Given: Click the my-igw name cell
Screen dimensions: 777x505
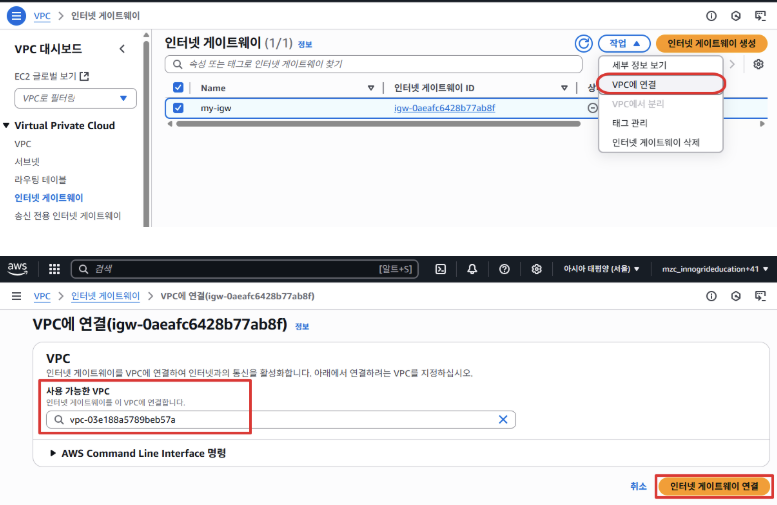Looking at the screenshot, I should tap(216, 108).
